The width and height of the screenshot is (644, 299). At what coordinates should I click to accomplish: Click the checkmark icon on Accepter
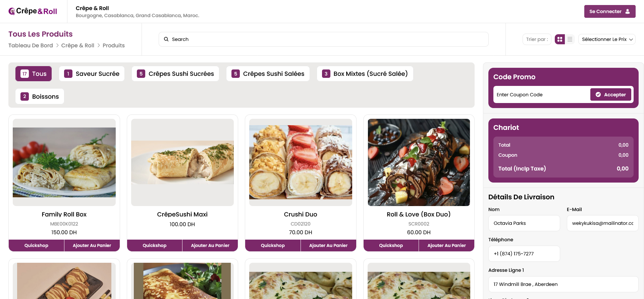[598, 95]
